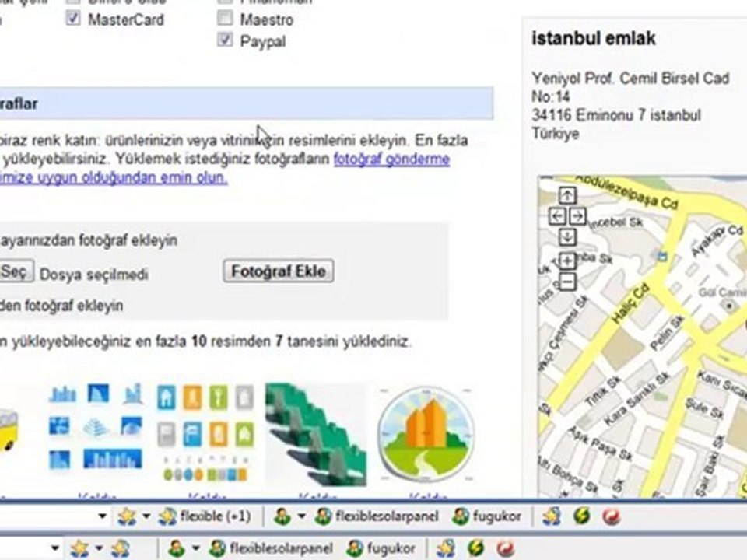Zoom out the map with minus control
This screenshot has height=560, width=747.
[x=567, y=282]
